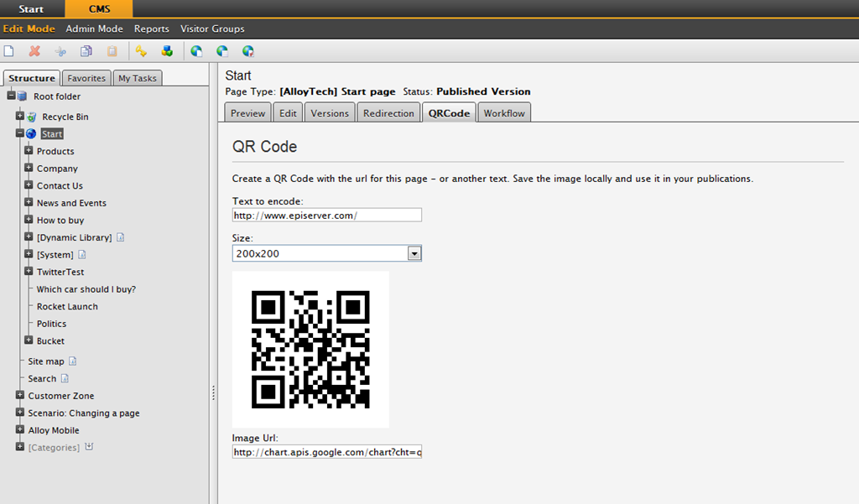Click the page icon next to Site map
The width and height of the screenshot is (859, 504).
72,361
